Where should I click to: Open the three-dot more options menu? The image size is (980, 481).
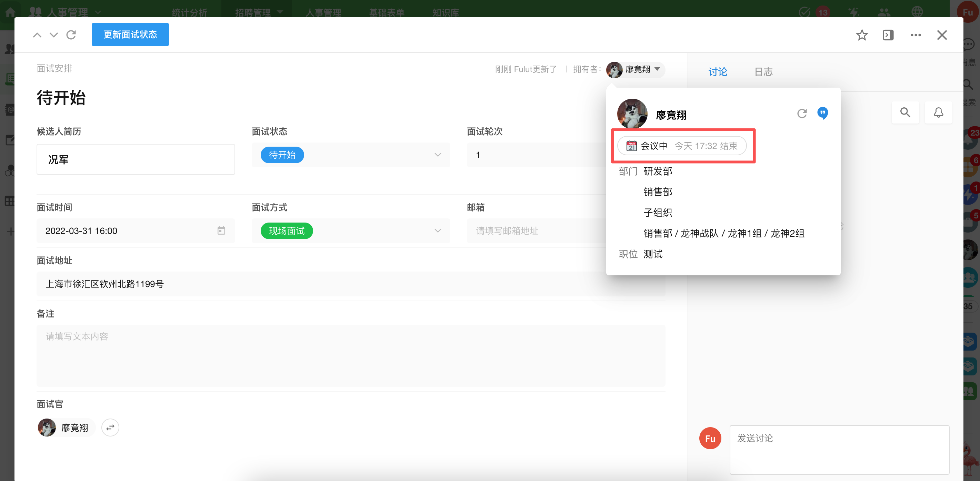[915, 35]
